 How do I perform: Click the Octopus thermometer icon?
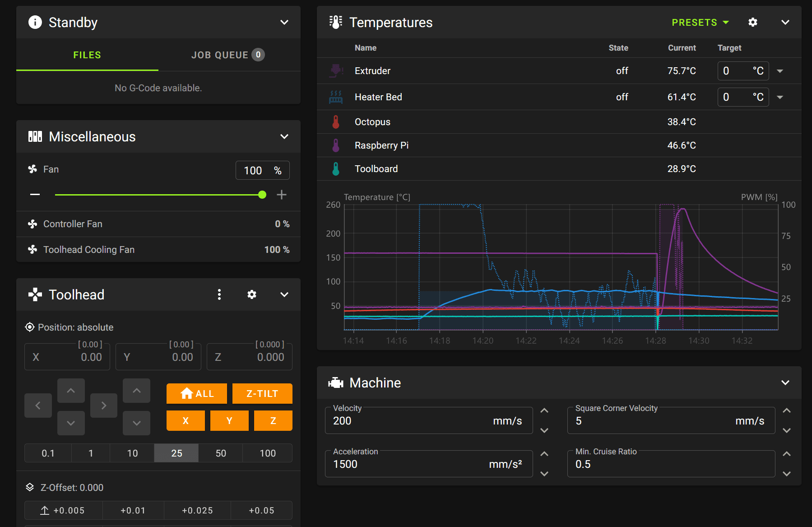pos(336,122)
